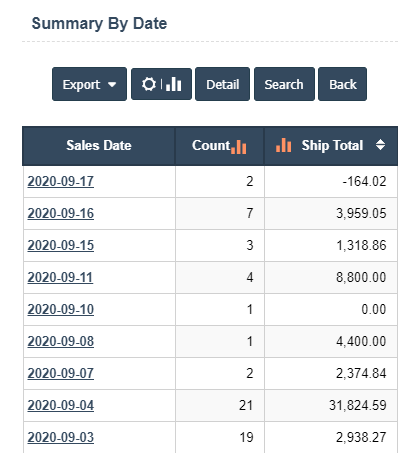Open the Export dropdown menu
This screenshot has height=453, width=420.
89,84
